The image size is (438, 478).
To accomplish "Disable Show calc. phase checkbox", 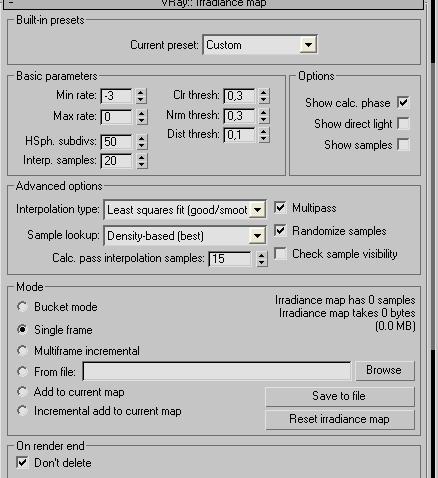I will point(403,102).
